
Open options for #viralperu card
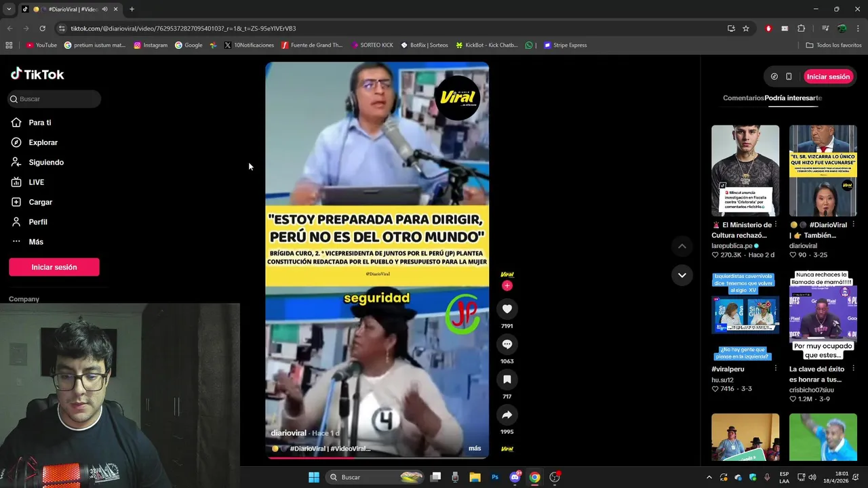click(x=776, y=369)
